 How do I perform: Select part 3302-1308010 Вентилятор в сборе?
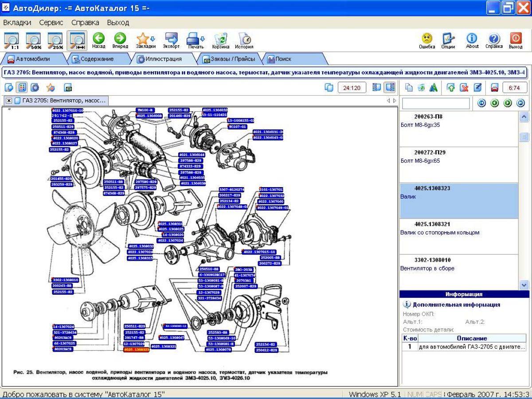click(x=458, y=271)
